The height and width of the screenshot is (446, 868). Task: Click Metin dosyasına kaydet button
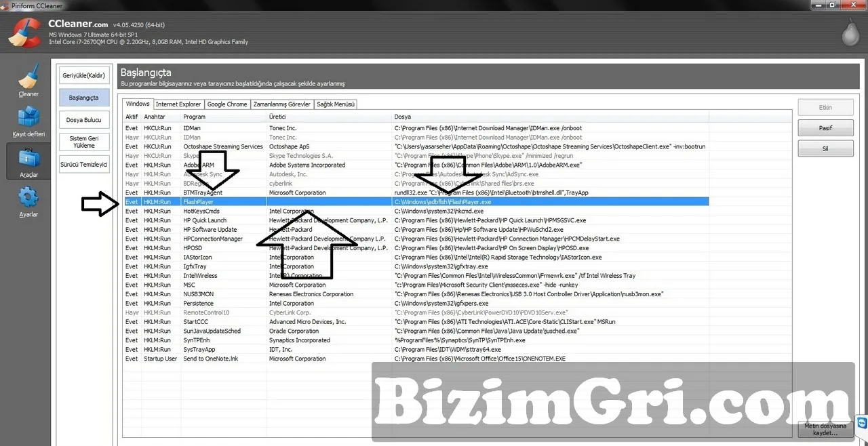[825, 429]
